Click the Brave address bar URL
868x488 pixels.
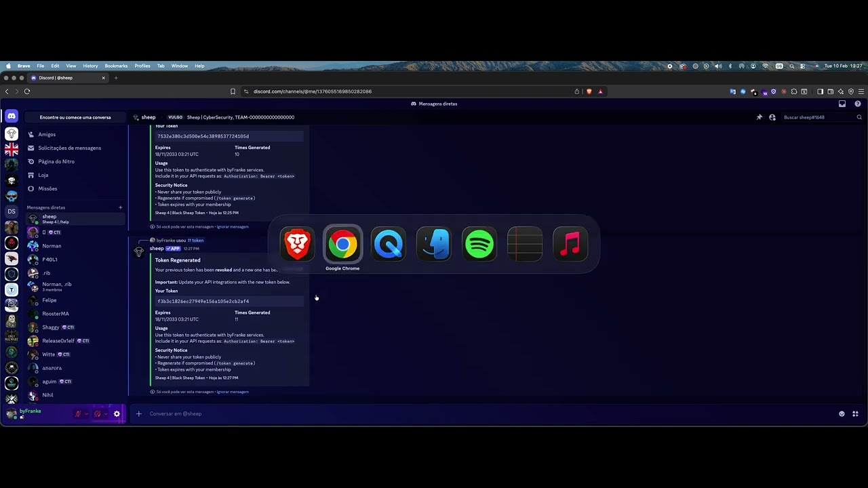click(x=313, y=91)
